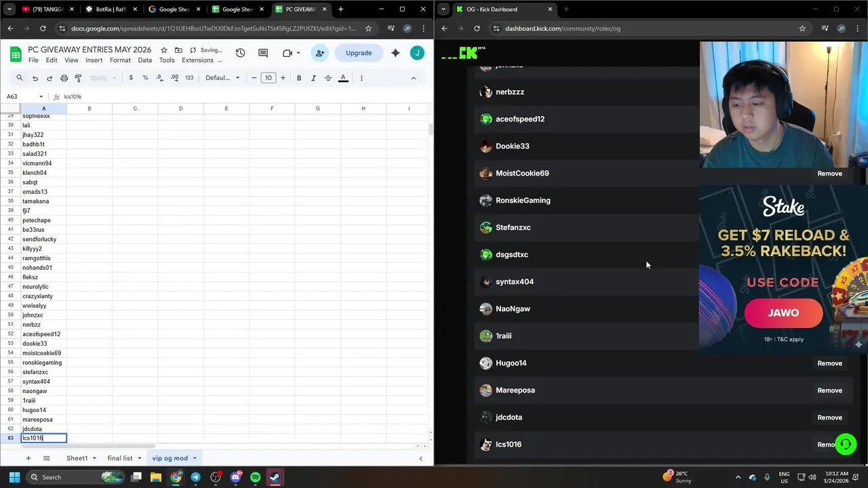868x488 pixels.
Task: Click the print icon
Action: coord(64,78)
